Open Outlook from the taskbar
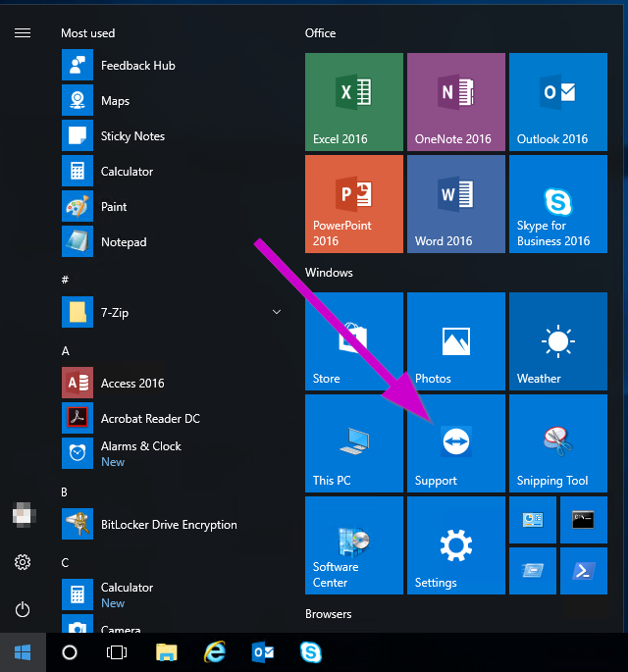Viewport: 628px width, 672px height. click(263, 652)
